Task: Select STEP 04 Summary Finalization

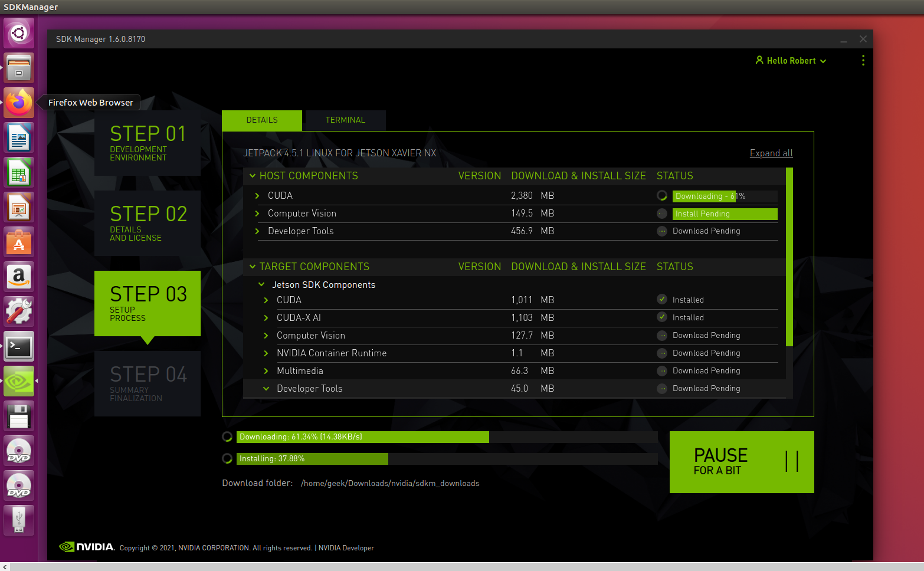Action: [x=148, y=383]
